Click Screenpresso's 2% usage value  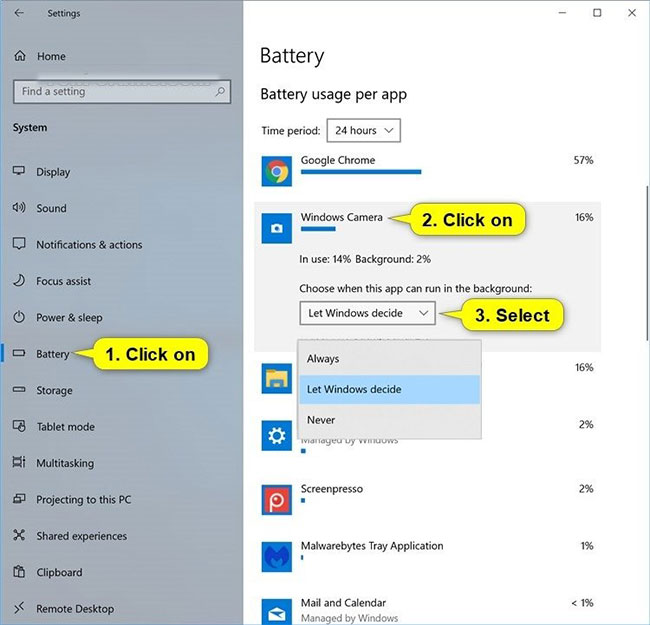tap(586, 489)
